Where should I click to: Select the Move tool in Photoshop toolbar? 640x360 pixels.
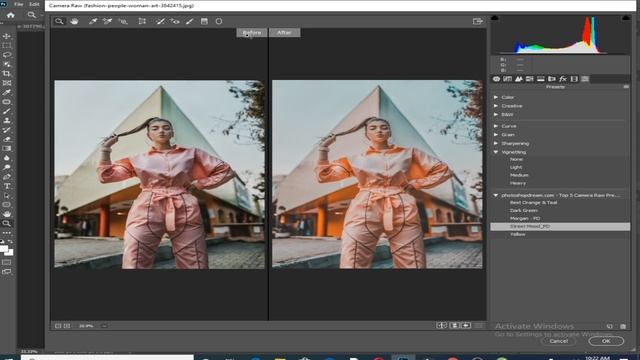(7, 36)
